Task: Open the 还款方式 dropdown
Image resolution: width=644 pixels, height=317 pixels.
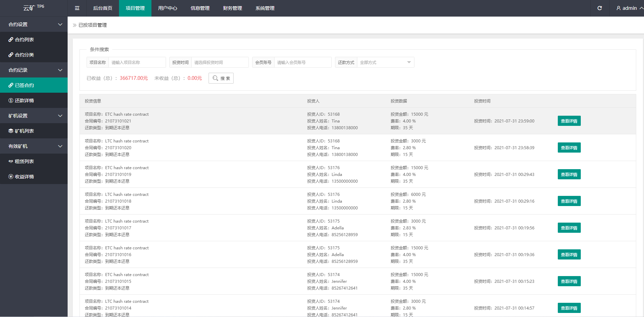Action: [385, 62]
